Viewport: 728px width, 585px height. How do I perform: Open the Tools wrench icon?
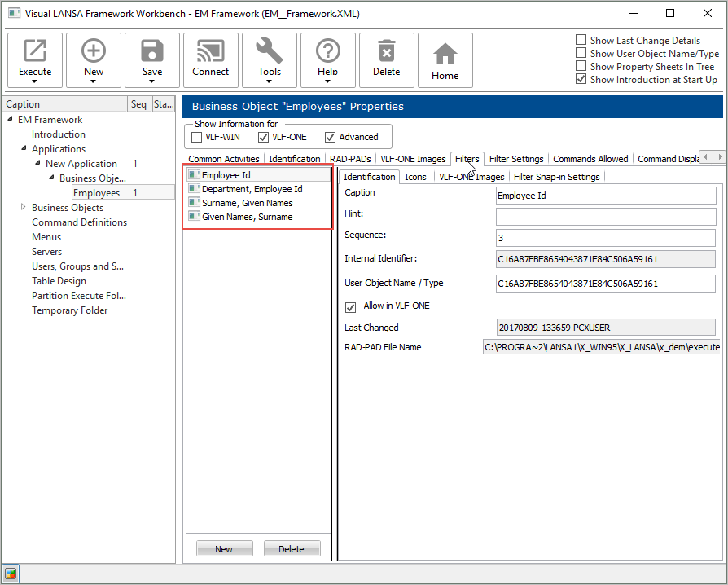tap(270, 51)
